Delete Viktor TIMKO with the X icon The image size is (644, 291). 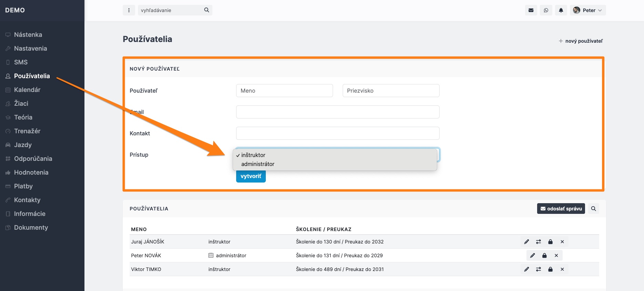pos(562,269)
